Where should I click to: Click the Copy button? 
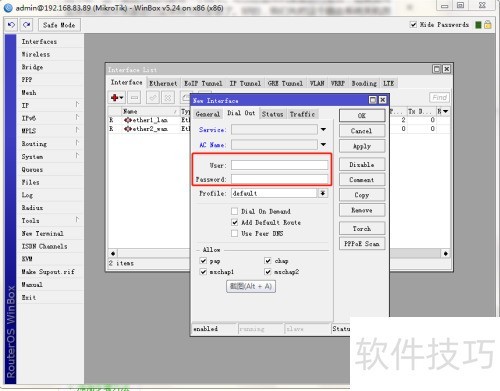362,195
